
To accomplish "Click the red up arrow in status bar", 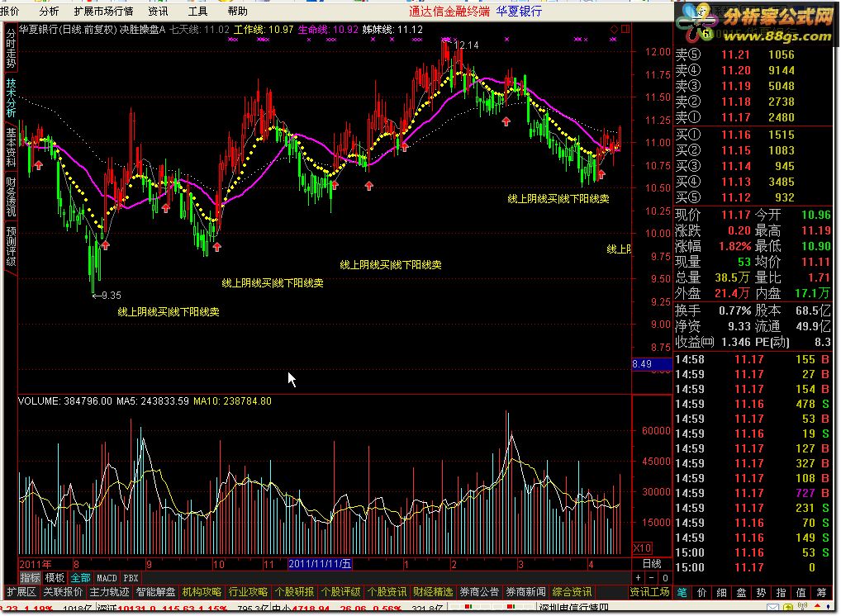I will point(817,608).
